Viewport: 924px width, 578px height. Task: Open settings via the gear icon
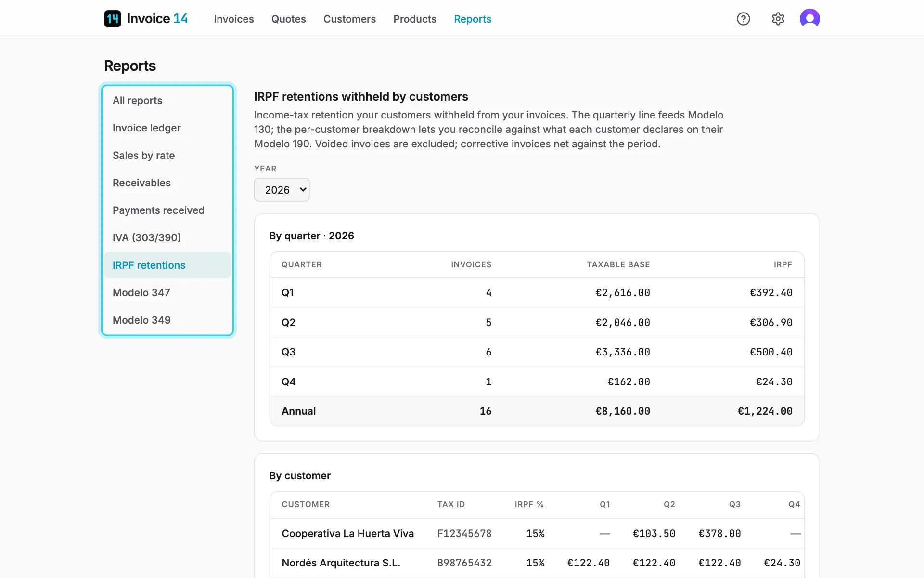[x=778, y=19]
